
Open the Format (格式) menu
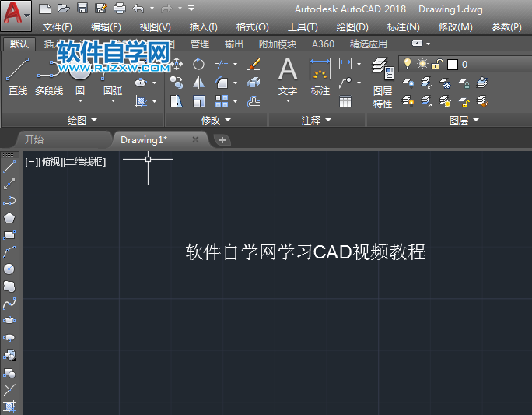pyautogui.click(x=253, y=26)
